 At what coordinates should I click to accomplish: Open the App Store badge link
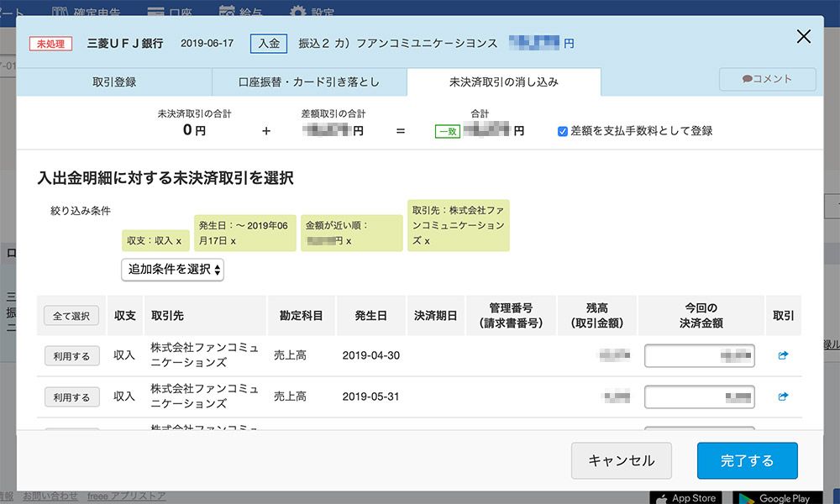click(x=685, y=497)
